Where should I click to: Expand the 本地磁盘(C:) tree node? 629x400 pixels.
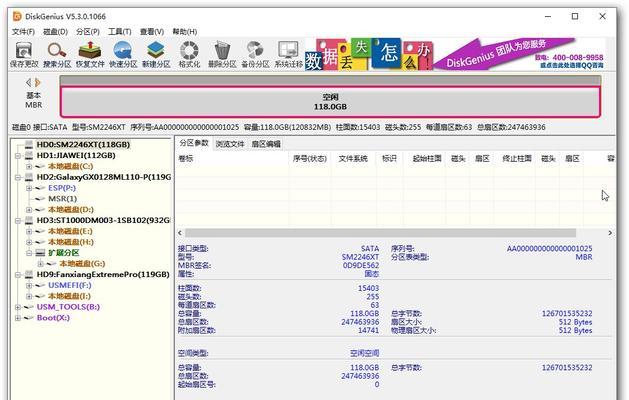(x=29, y=166)
